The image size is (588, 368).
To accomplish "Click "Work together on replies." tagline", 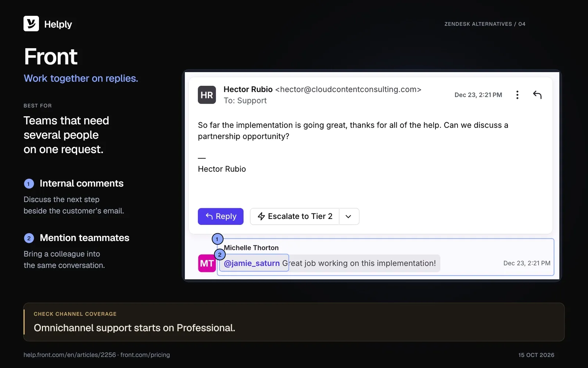I will (x=81, y=78).
